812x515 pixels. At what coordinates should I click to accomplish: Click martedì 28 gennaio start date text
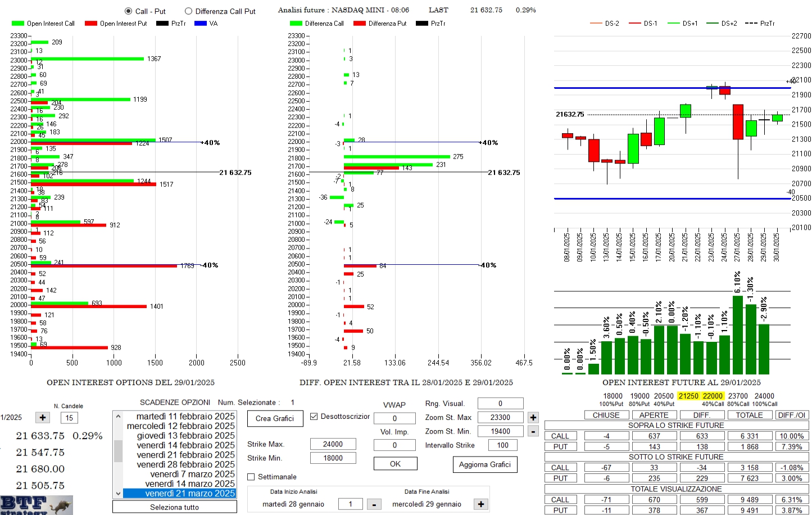[x=293, y=504]
